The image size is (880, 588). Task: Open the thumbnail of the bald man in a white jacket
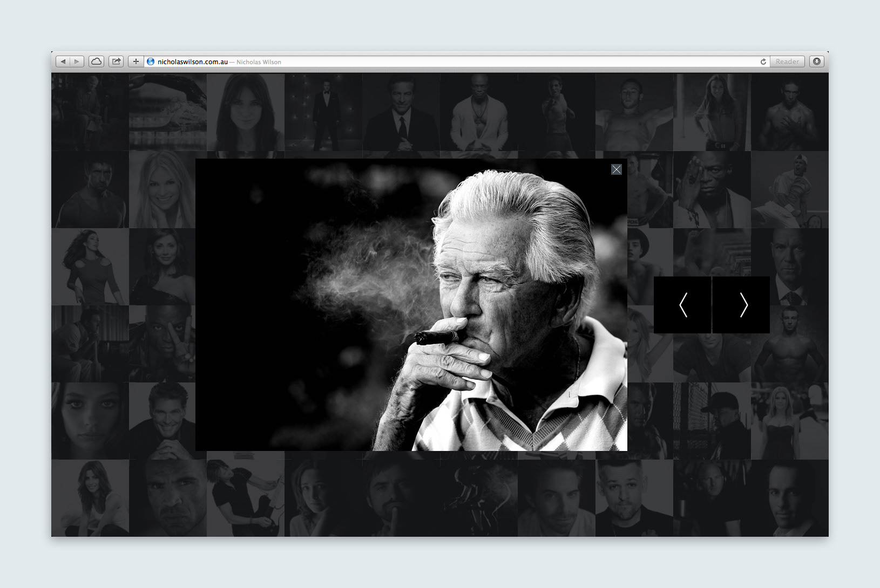pyautogui.click(x=479, y=112)
